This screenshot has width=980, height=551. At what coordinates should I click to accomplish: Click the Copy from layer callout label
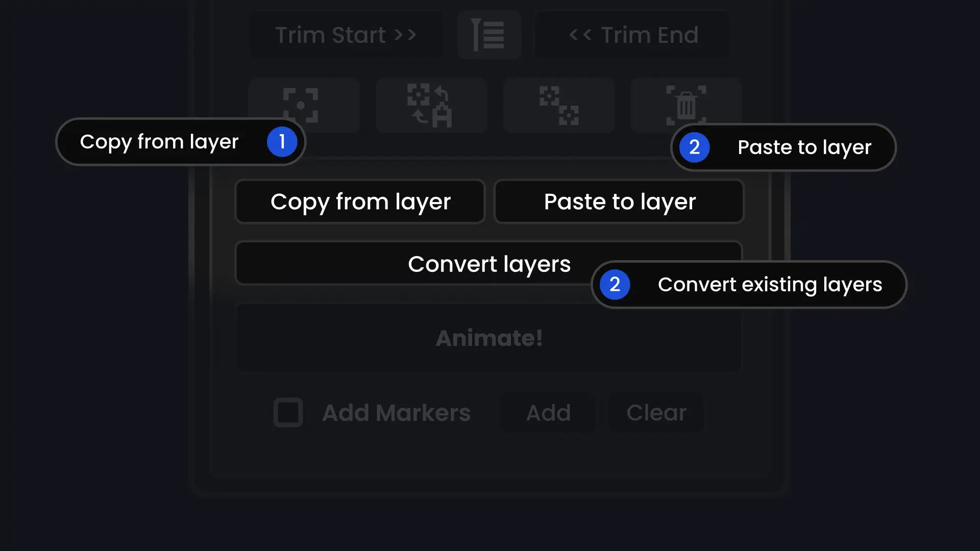(159, 142)
